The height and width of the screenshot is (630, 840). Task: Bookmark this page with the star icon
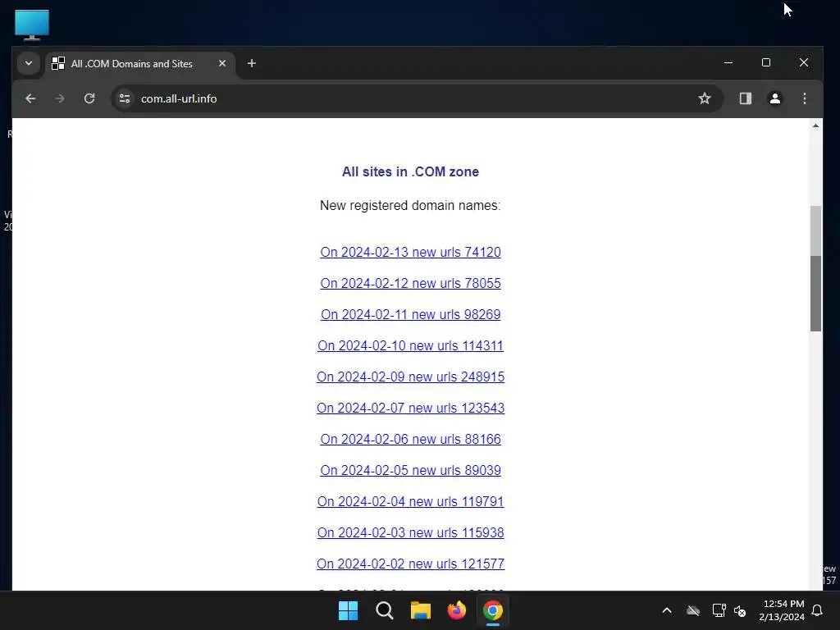pyautogui.click(x=705, y=98)
